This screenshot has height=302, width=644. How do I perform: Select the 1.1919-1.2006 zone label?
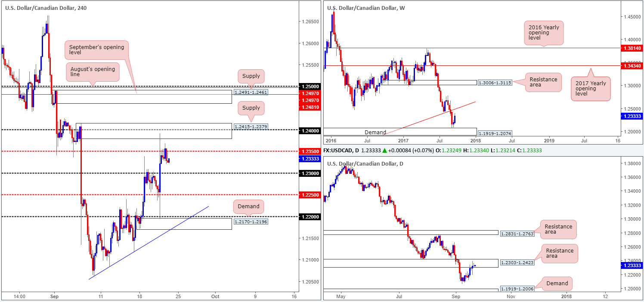click(x=517, y=289)
